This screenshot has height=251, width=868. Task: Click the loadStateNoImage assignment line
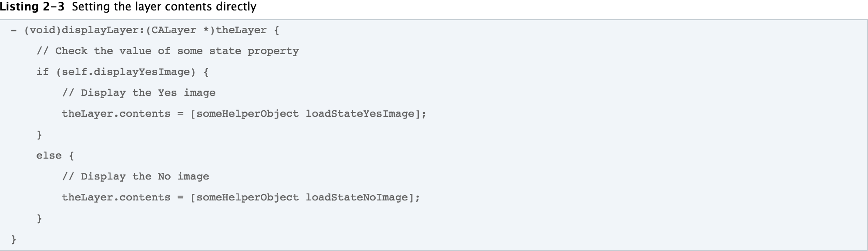(x=241, y=197)
